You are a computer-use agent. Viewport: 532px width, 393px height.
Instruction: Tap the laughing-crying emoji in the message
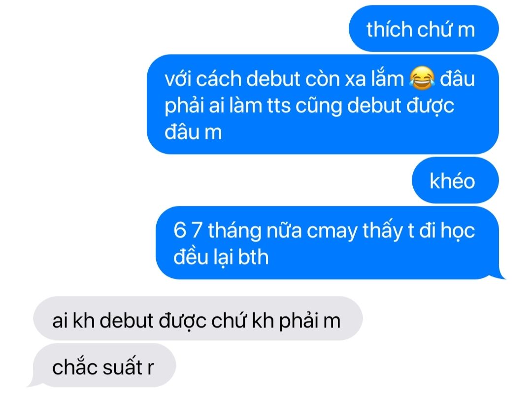422,78
